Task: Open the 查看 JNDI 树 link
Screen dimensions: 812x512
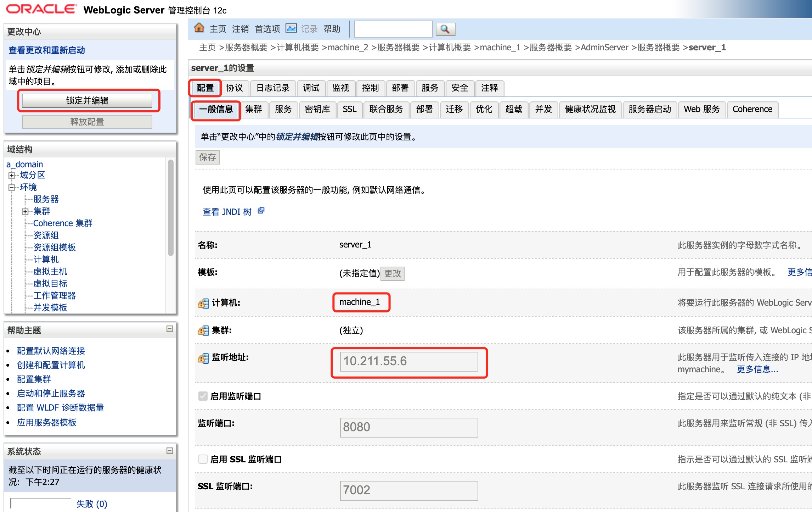Action: click(227, 212)
